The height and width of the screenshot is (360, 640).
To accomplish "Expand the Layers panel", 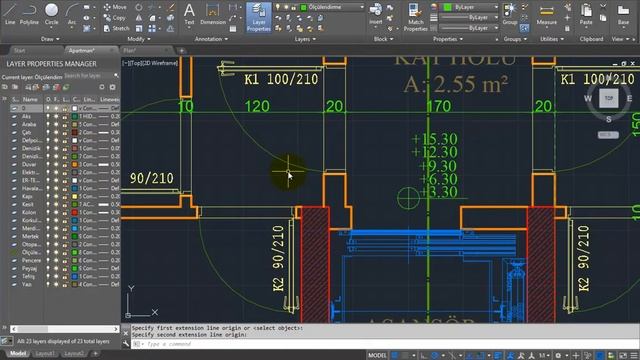I will (305, 39).
